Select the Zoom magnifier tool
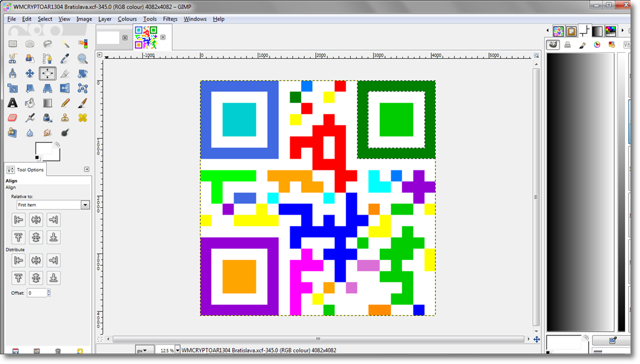640x364 pixels. (x=82, y=59)
